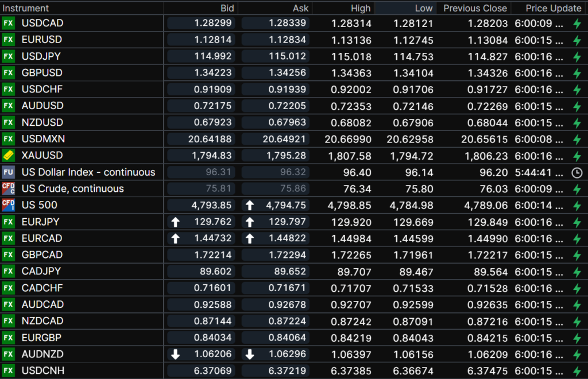The height and width of the screenshot is (379, 588).
Task: Sort by the Instrument column header
Action: point(26,8)
